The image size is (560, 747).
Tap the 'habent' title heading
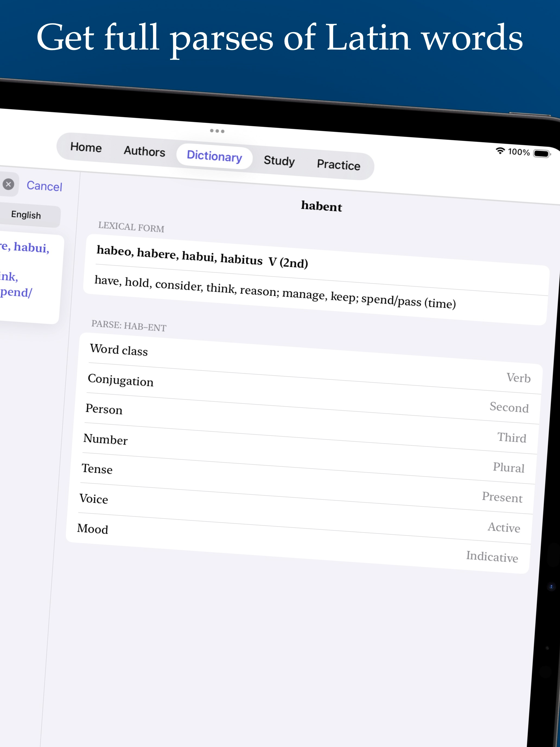click(321, 206)
